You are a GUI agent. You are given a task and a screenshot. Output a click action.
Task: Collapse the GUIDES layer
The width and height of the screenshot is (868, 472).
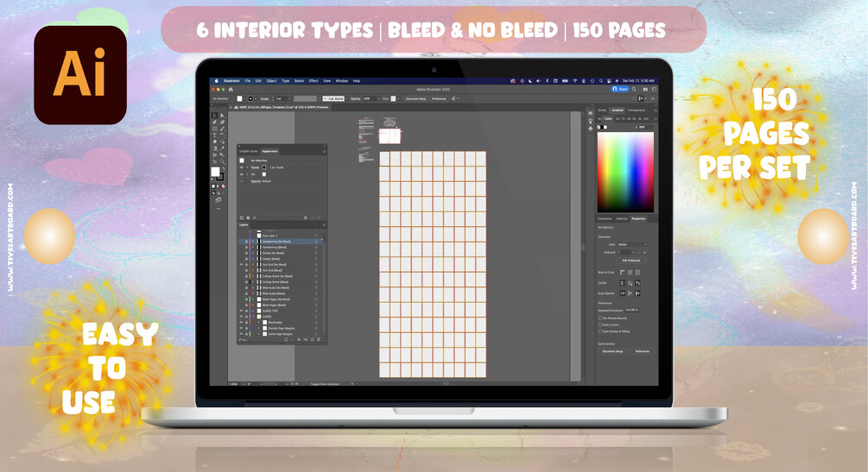coord(253,317)
